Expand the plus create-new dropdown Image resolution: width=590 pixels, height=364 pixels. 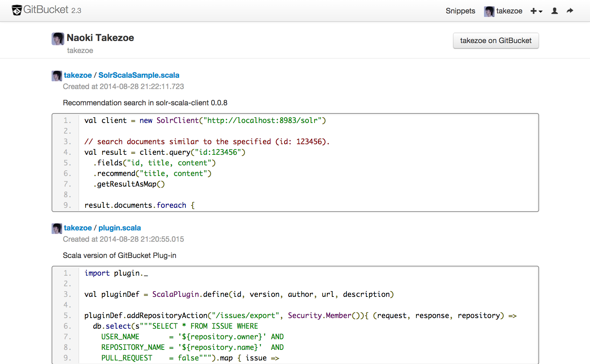click(536, 11)
